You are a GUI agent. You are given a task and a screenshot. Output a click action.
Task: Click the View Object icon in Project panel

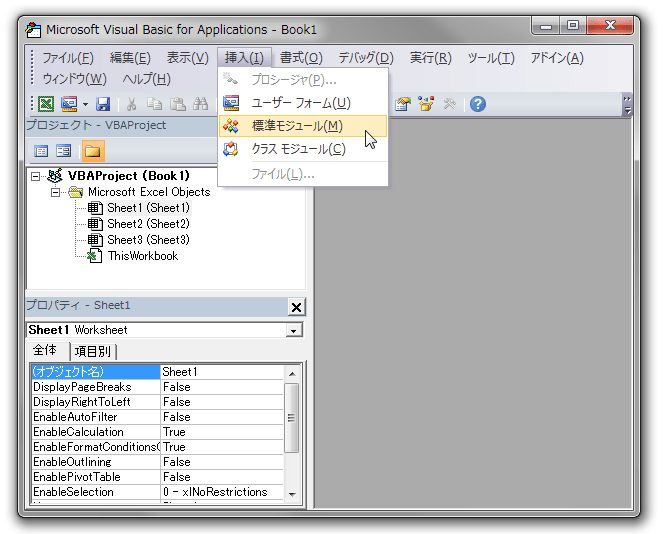point(64,151)
